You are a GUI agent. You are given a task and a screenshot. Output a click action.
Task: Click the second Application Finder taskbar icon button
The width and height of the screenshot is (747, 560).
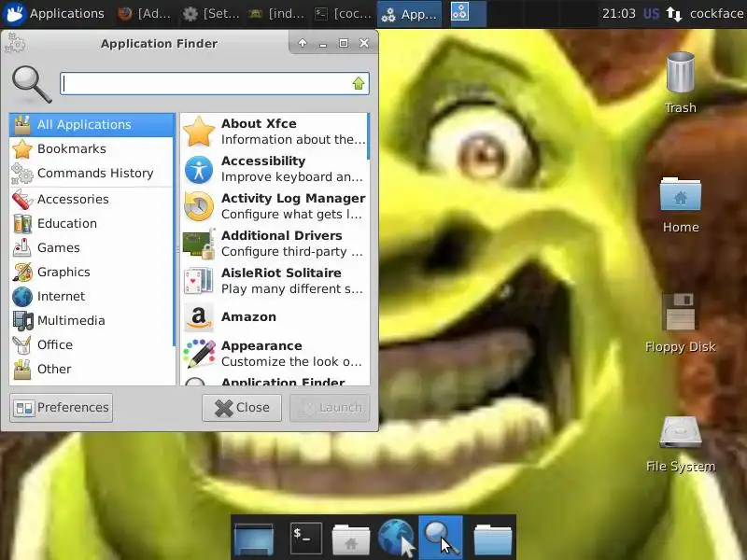click(x=460, y=12)
